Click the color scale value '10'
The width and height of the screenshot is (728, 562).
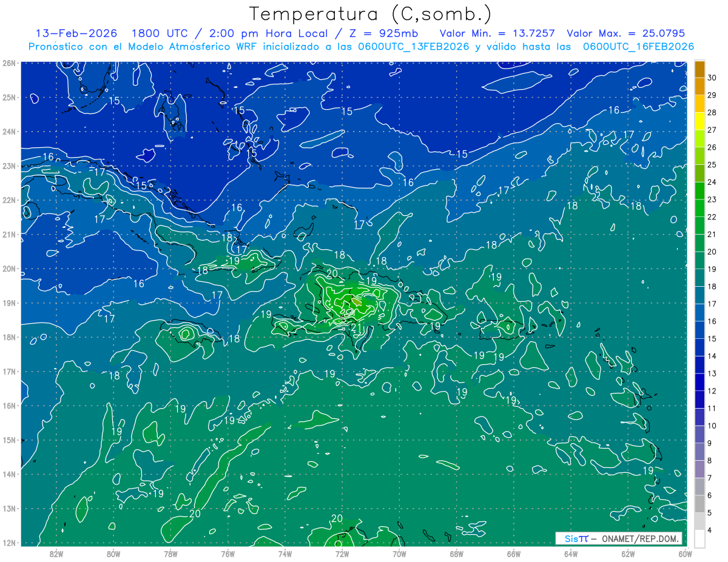coord(712,426)
